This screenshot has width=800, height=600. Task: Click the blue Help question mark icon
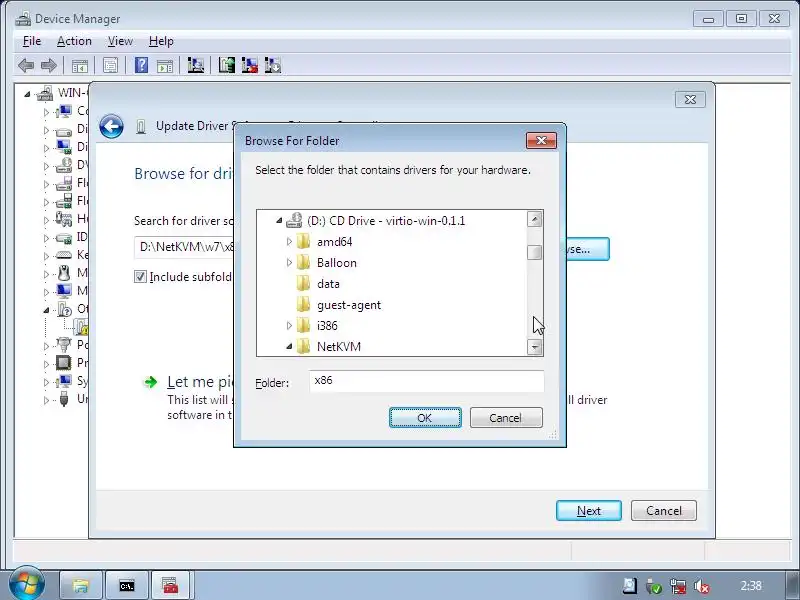[141, 65]
